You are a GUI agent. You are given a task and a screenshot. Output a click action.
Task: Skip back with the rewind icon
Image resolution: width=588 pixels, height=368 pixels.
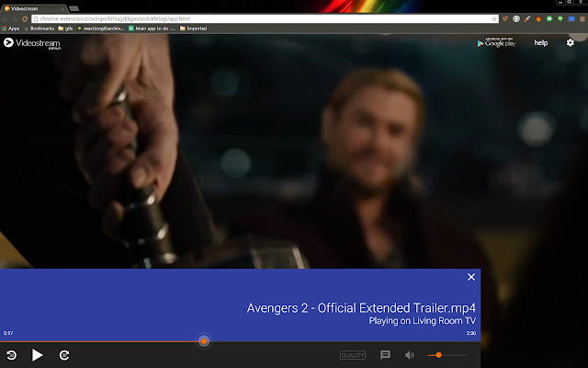pos(12,355)
